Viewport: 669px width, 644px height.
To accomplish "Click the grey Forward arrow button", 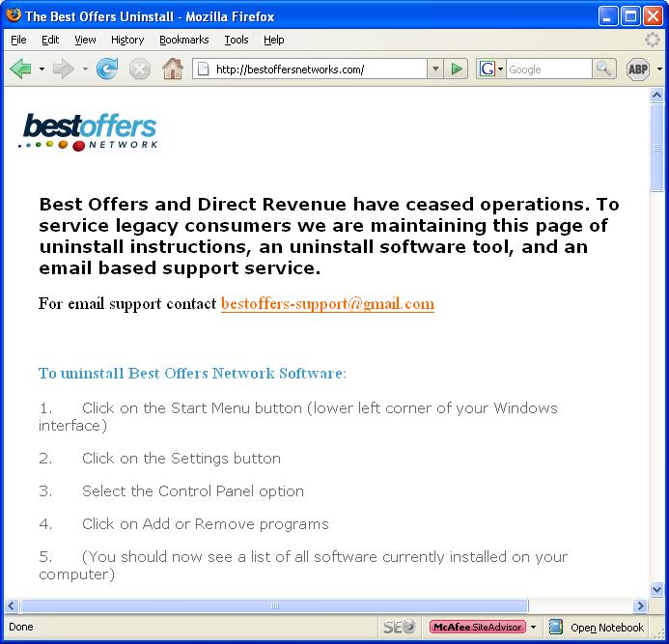I will pos(63,69).
